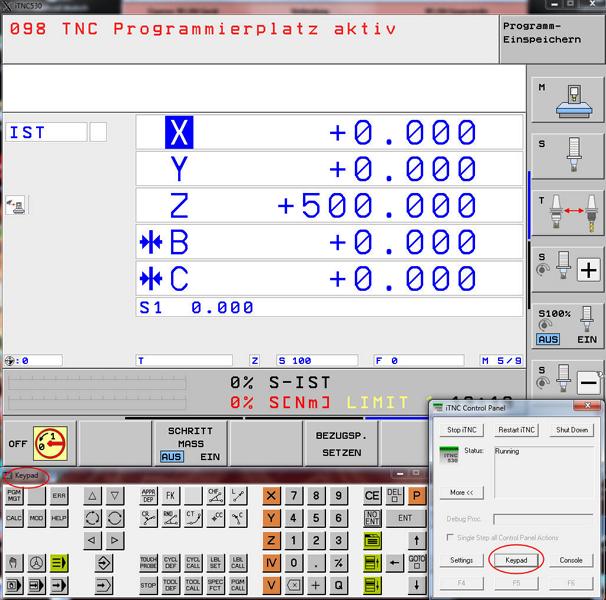Click the Shut Down button
This screenshot has height=600, width=606.
(572, 430)
